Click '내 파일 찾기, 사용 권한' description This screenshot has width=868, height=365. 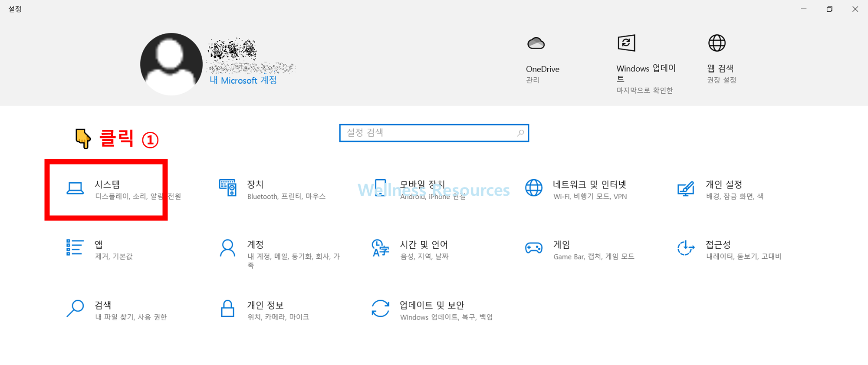click(131, 317)
